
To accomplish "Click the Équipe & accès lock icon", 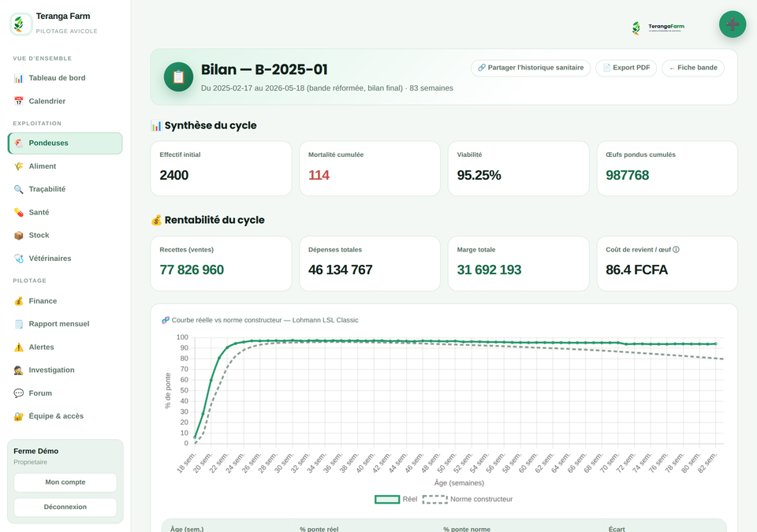I will pyautogui.click(x=19, y=416).
